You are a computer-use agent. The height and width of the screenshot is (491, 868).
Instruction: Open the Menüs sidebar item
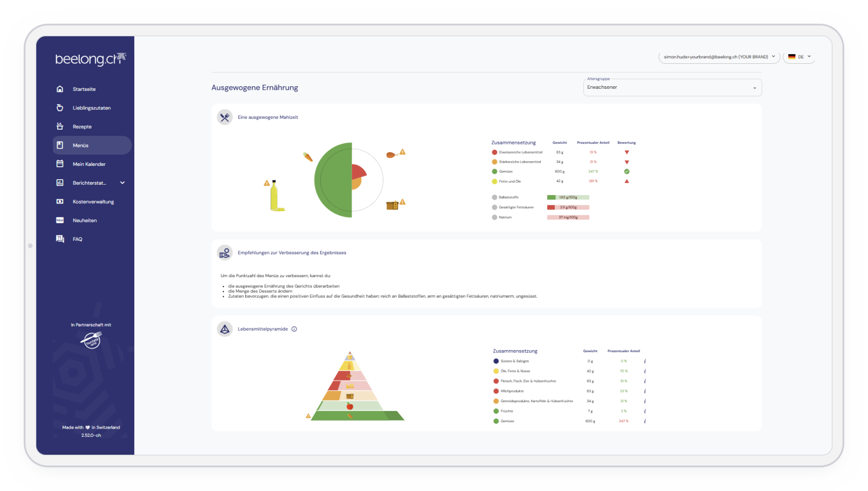(x=92, y=145)
